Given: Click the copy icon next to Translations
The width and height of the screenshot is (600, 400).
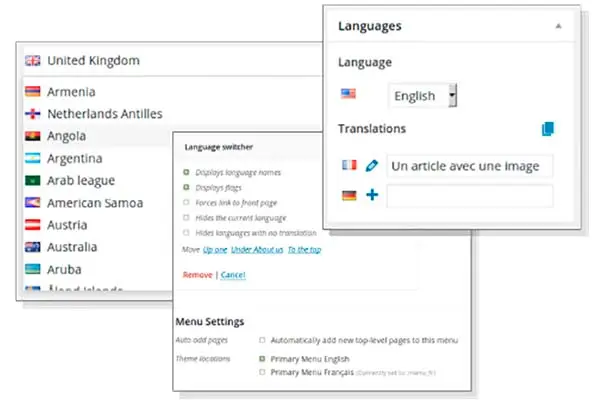Looking at the screenshot, I should [x=548, y=129].
